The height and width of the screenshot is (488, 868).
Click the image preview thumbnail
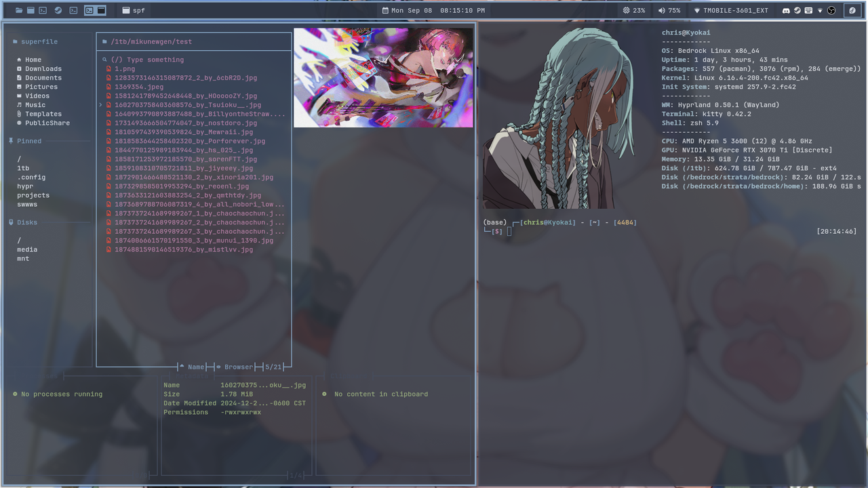coord(383,77)
